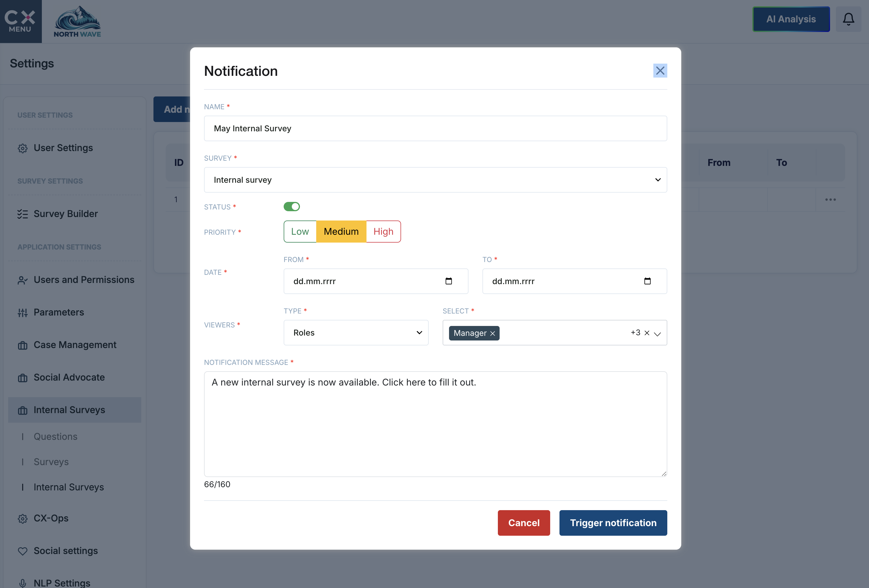The image size is (869, 588).
Task: Click the Social Advocate briefcase icon
Action: tap(22, 378)
